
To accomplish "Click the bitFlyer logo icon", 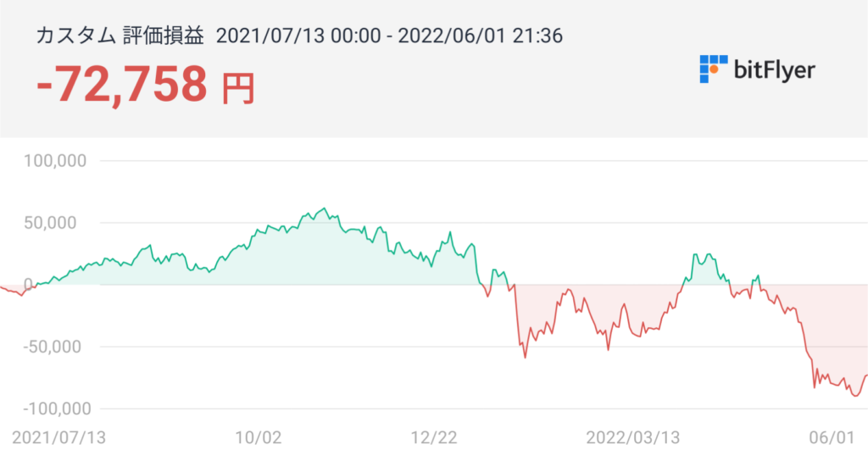I will point(714,69).
